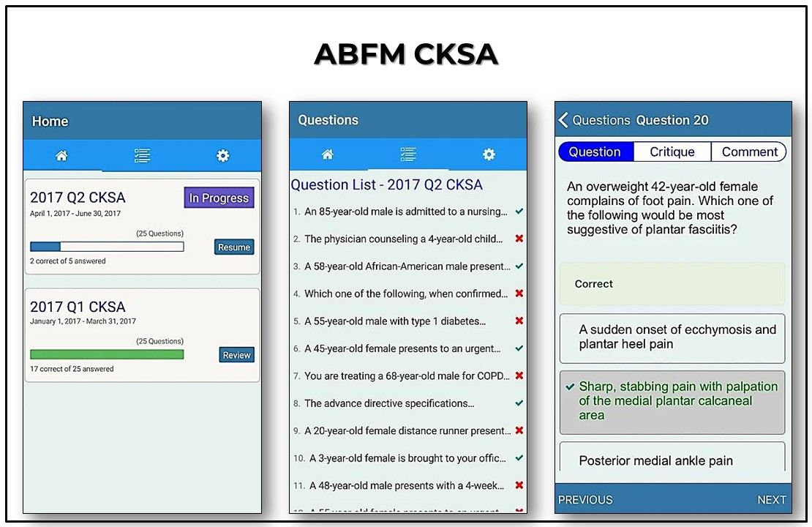Select the Home icon on the Home screen
The width and height of the screenshot is (812, 527).
pos(61,155)
